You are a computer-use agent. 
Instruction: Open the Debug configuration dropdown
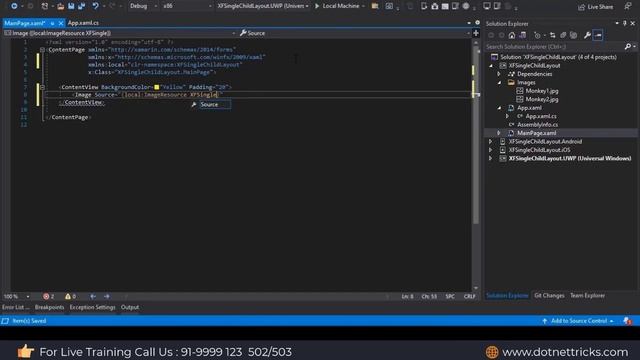coord(143,6)
